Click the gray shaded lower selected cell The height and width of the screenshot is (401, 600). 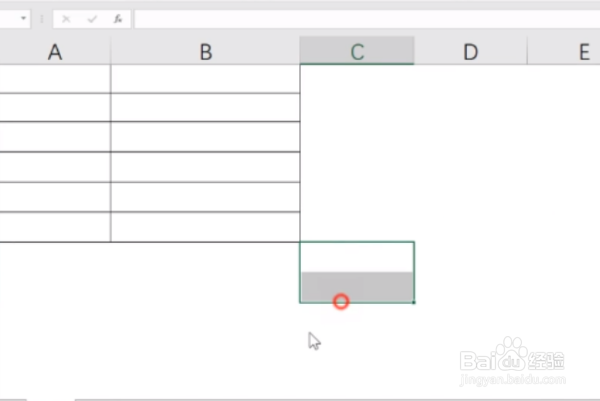(x=357, y=287)
